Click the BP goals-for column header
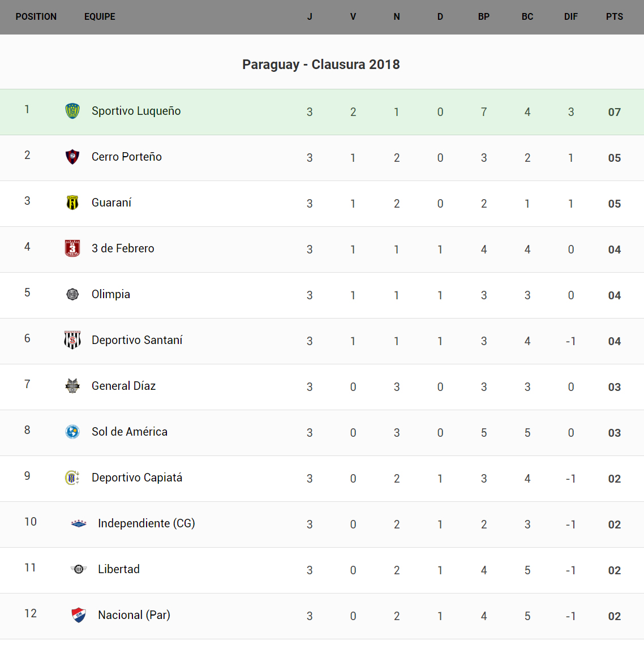Image resolution: width=644 pixels, height=645 pixels. click(483, 17)
